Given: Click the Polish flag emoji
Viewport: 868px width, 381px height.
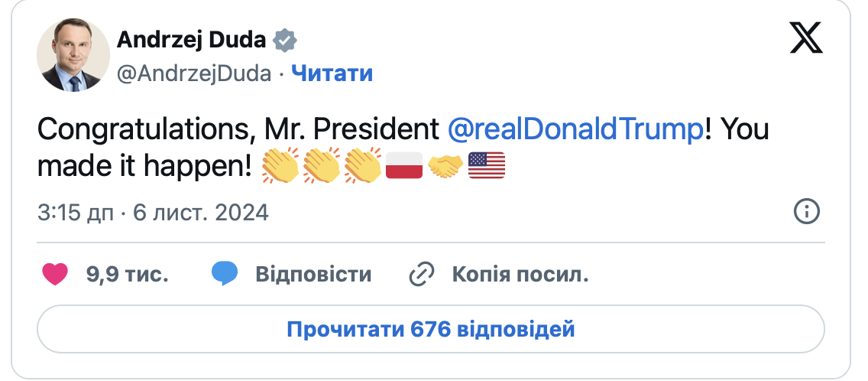Looking at the screenshot, I should point(403,165).
